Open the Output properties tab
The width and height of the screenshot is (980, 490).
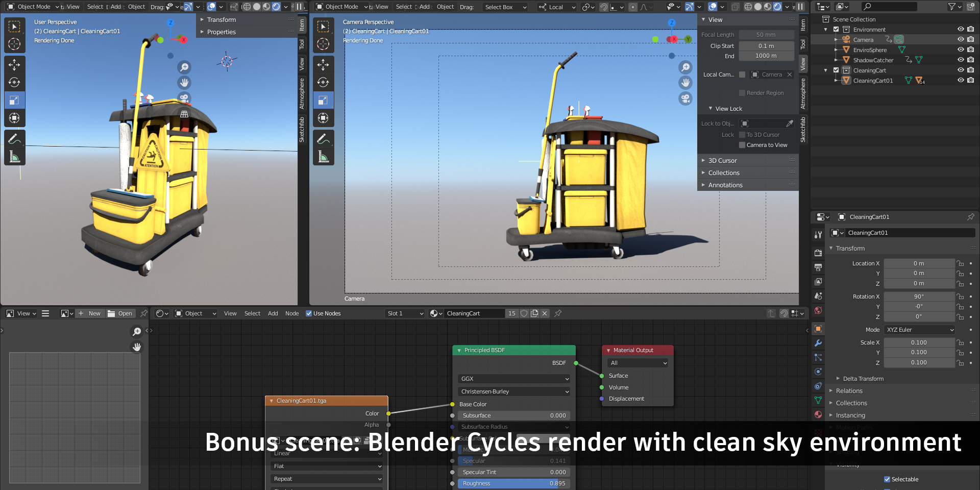(818, 267)
